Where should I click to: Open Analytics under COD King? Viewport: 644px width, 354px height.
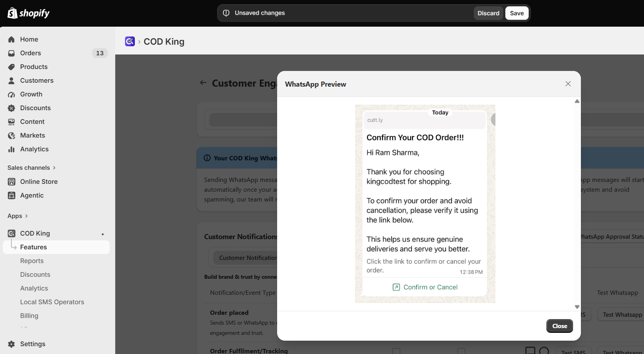point(34,288)
